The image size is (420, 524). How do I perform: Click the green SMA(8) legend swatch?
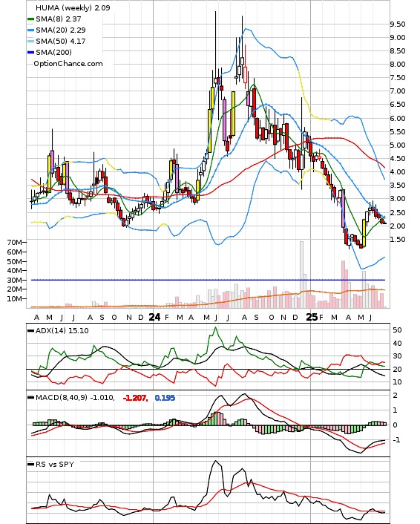(30, 19)
